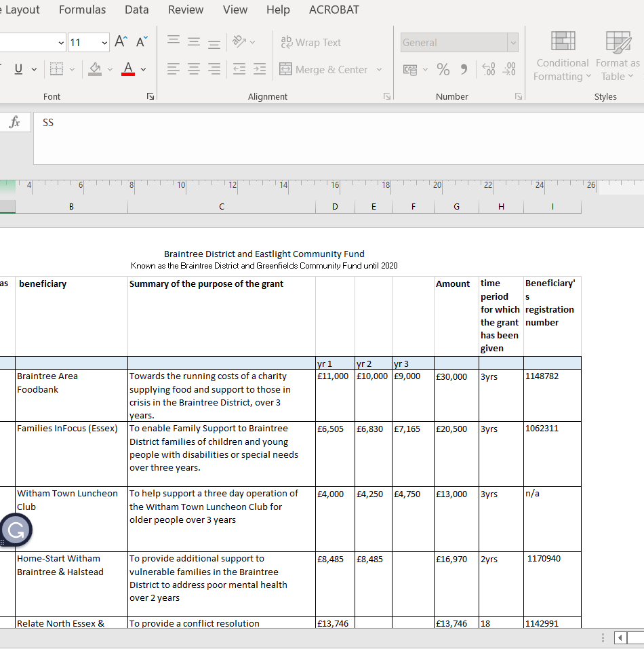Viewport: 644px width, 649px height.
Task: Open the font name dropdown arrow
Action: 61,43
